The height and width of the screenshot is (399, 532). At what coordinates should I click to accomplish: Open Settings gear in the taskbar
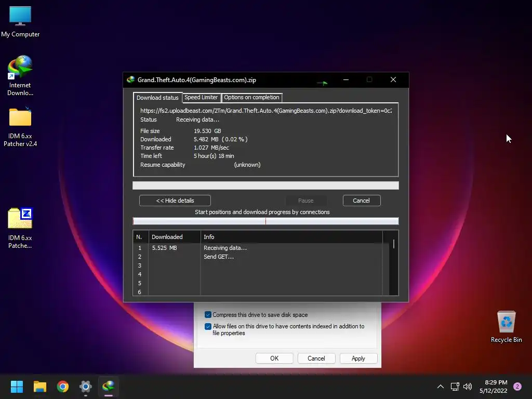pos(86,387)
